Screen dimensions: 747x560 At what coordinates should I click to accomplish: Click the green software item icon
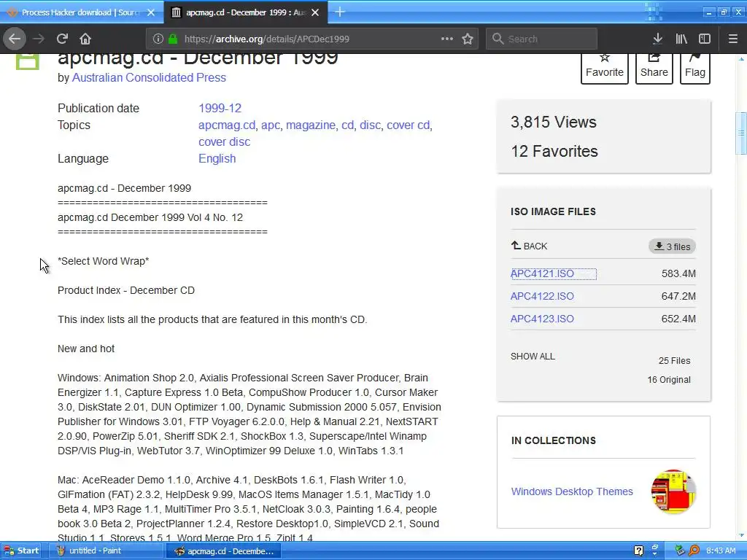point(28,62)
